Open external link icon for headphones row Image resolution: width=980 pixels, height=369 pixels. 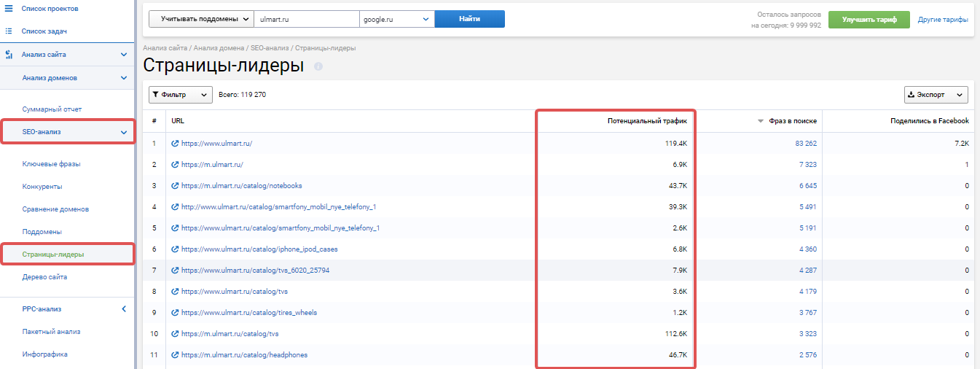pyautogui.click(x=175, y=355)
